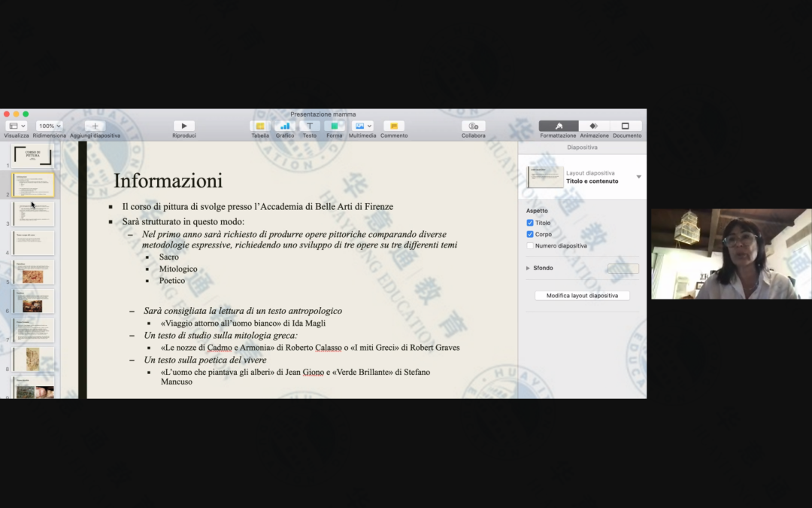This screenshot has width=812, height=508.
Task: Click the Modifica layout diapositiva button
Action: [x=582, y=296]
